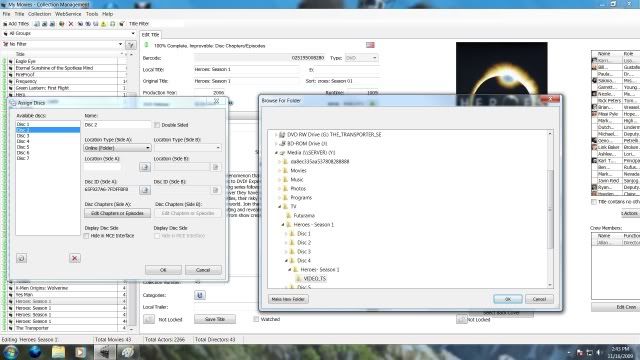Viewport: 640px width, 360px height.
Task: Select the Music folder in tree
Action: pyautogui.click(x=297, y=180)
